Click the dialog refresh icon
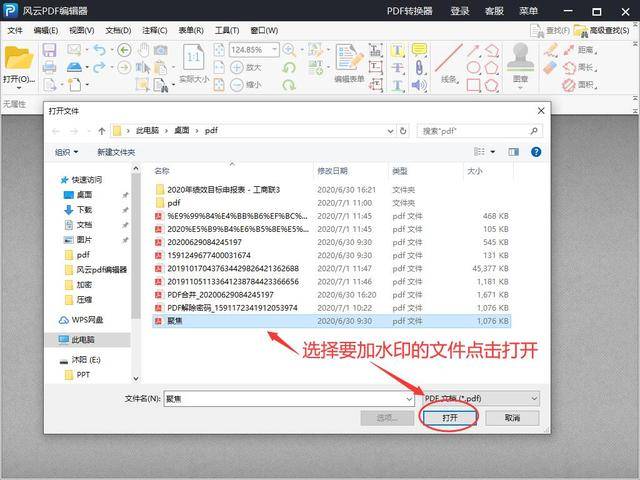 click(403, 131)
